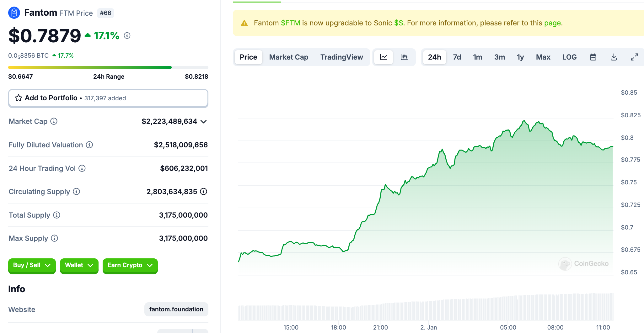Viewport: 644px width, 333px height.
Task: Download the chart data via download icon
Action: [614, 57]
